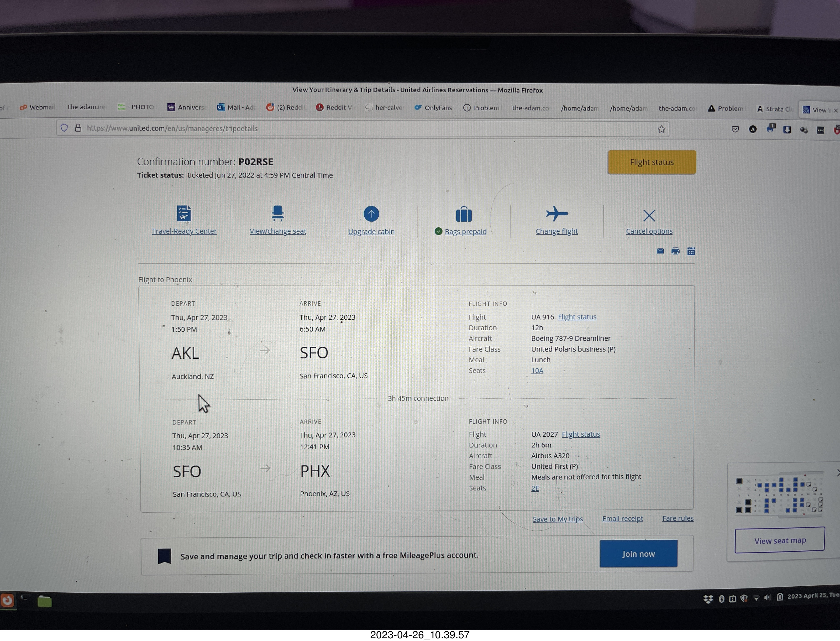840x641 pixels.
Task: Click the print itinerary printer icon
Action: pyautogui.click(x=675, y=251)
